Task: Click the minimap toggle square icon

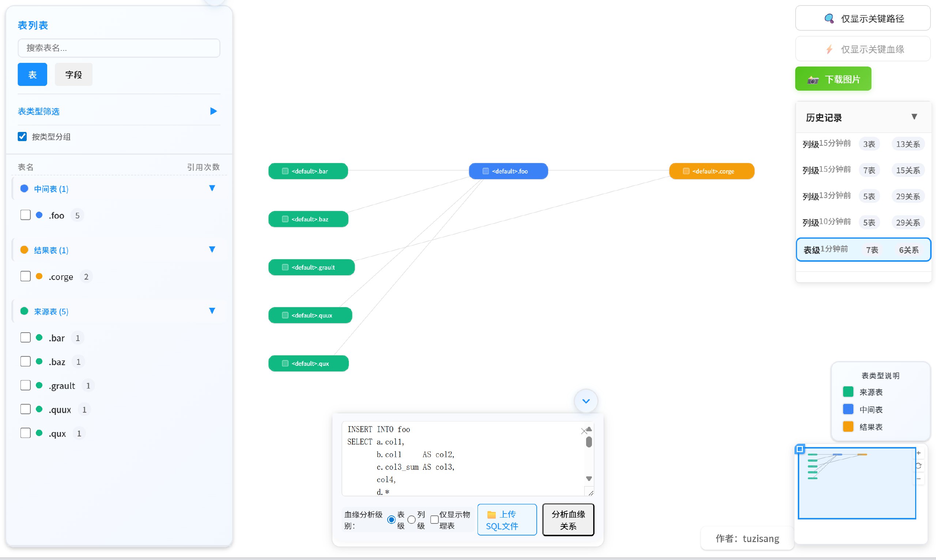Action: (799, 449)
